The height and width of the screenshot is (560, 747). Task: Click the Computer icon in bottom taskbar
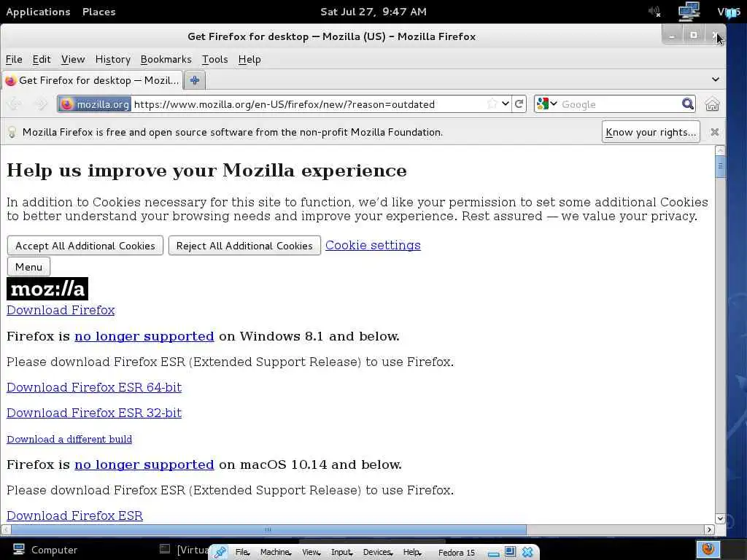coord(44,550)
